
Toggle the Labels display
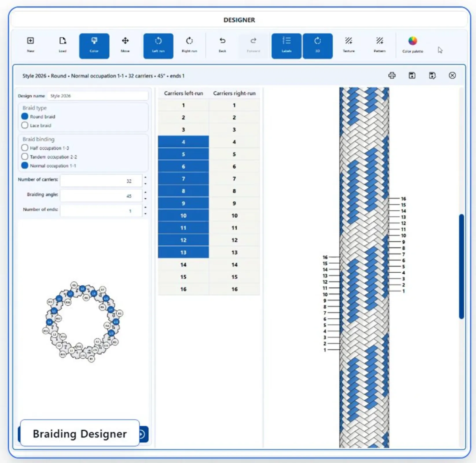pyautogui.click(x=286, y=46)
